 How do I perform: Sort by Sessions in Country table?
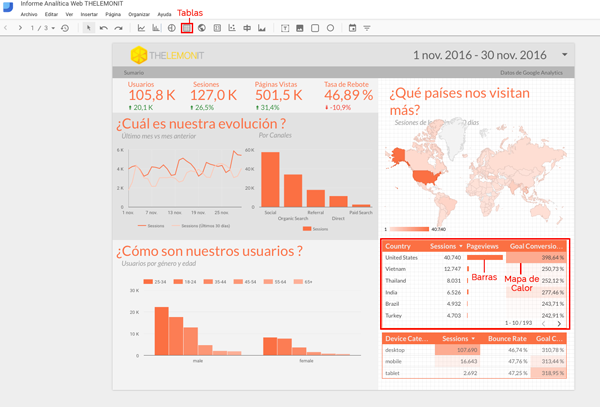[444, 245]
